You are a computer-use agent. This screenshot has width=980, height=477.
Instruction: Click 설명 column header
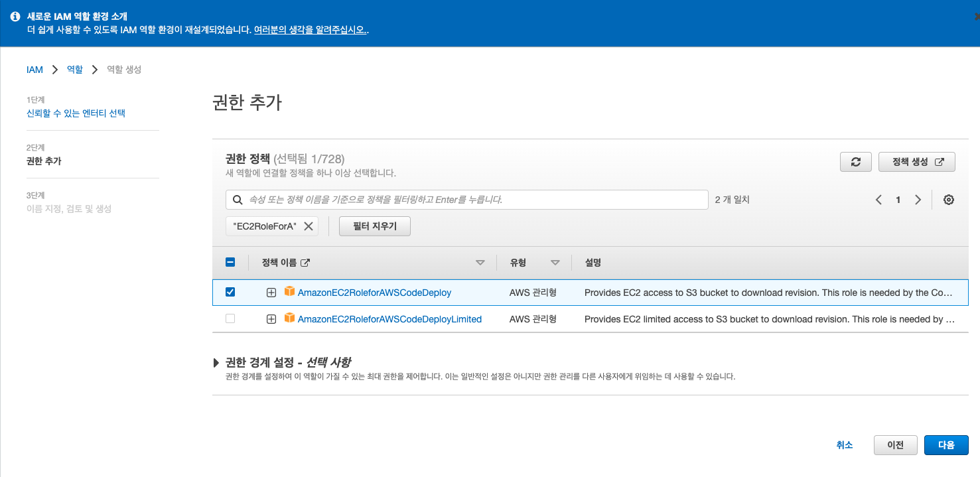coord(593,263)
